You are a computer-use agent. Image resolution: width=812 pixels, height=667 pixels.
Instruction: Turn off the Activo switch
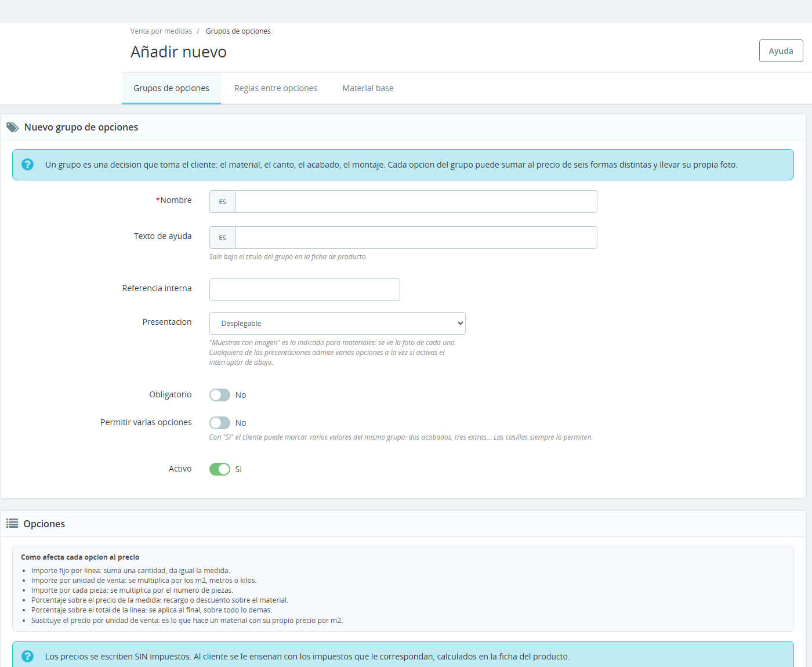220,469
